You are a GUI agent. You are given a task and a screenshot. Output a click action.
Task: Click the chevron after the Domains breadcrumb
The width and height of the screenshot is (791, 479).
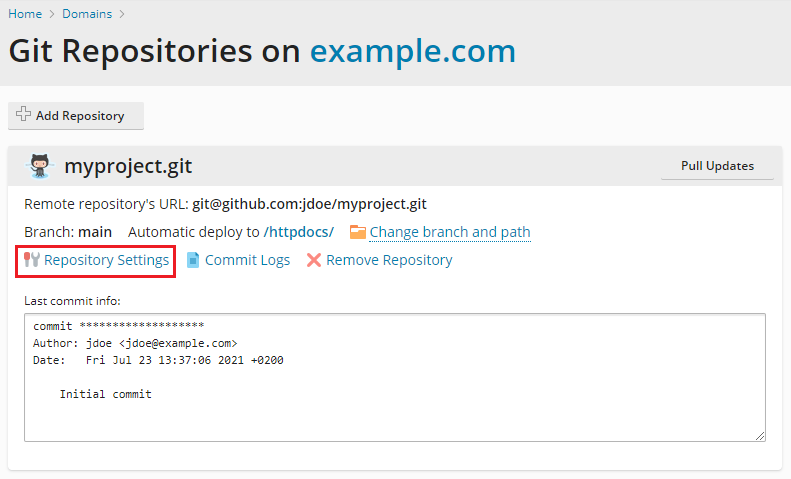122,14
